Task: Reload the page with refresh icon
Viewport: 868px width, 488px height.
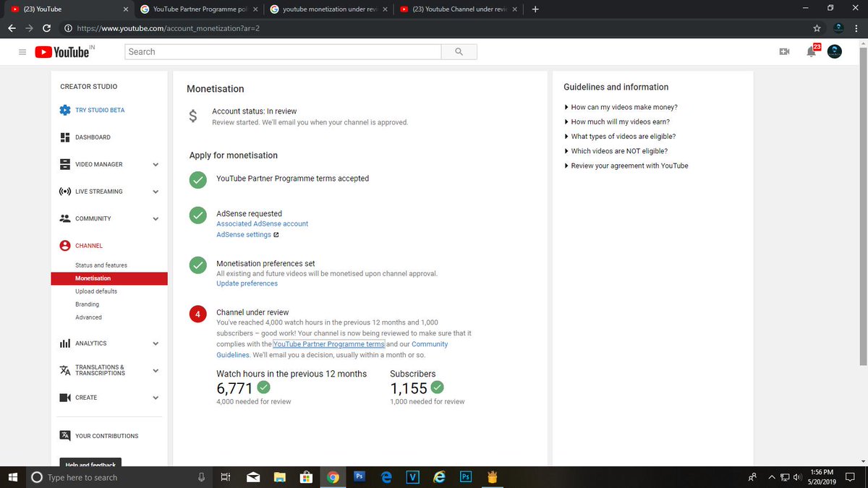Action: 46,28
